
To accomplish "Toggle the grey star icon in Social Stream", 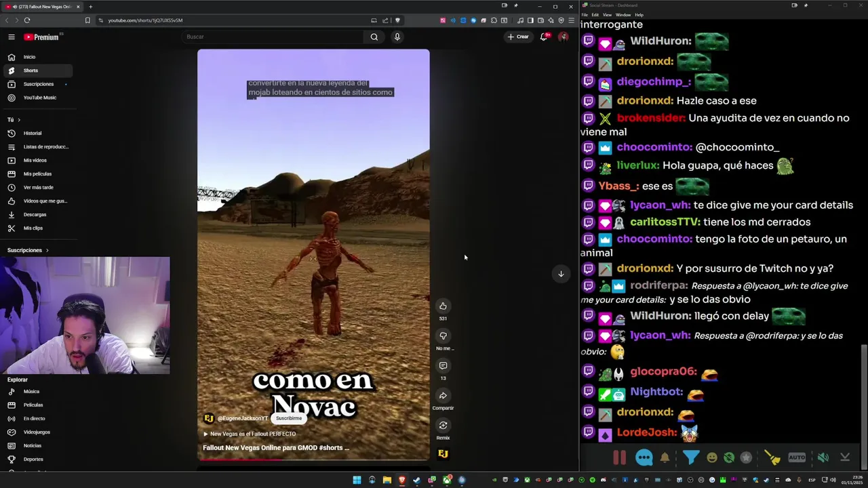I will coord(746,457).
